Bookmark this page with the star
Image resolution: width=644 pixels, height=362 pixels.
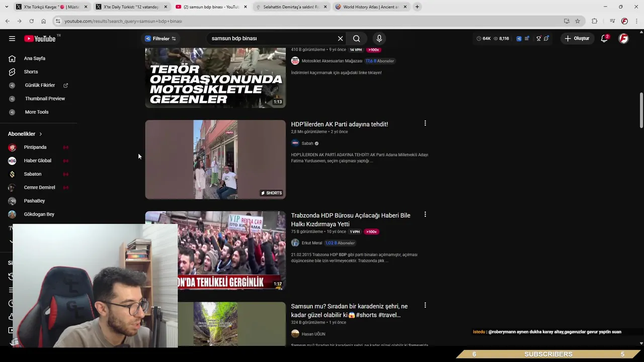(578, 21)
